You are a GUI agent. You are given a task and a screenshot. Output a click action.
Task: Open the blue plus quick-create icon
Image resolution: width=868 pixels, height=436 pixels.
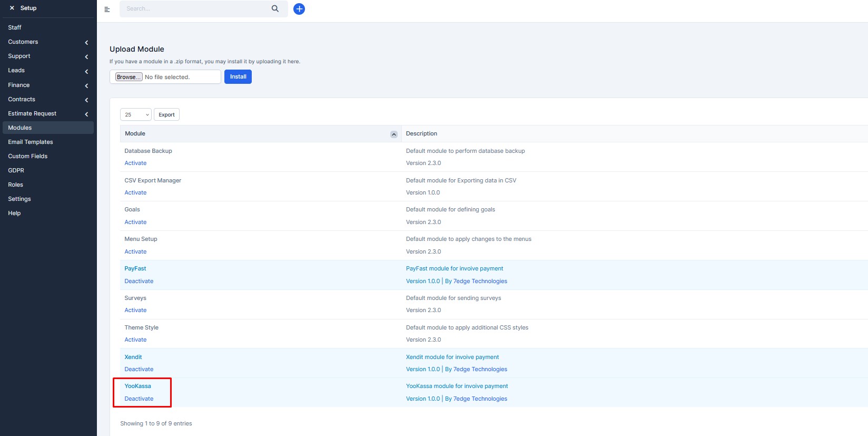tap(299, 9)
